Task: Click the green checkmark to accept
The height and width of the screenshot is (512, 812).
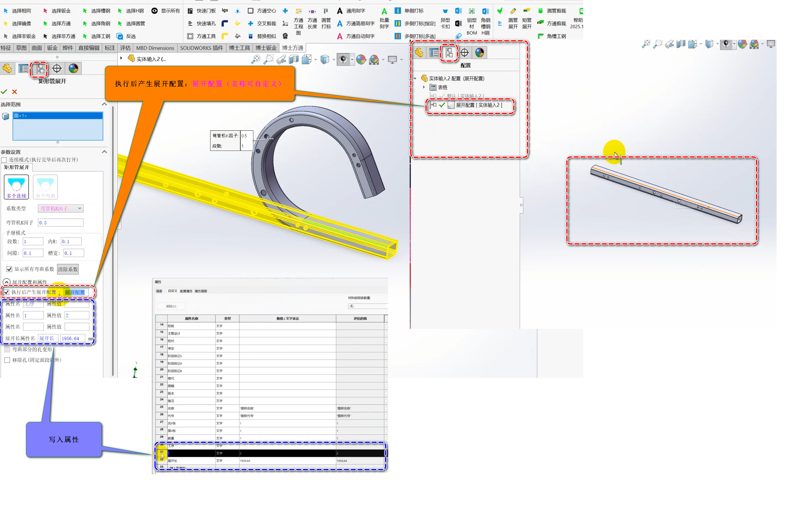Action: click(4, 92)
